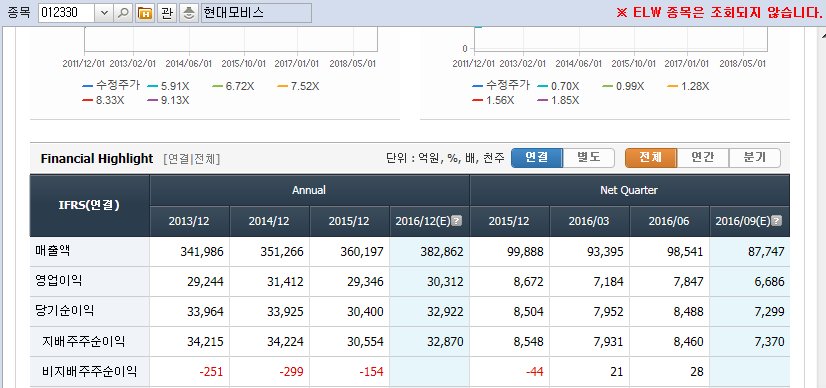Click the help icon next to 2016/09(E)

coord(777,221)
